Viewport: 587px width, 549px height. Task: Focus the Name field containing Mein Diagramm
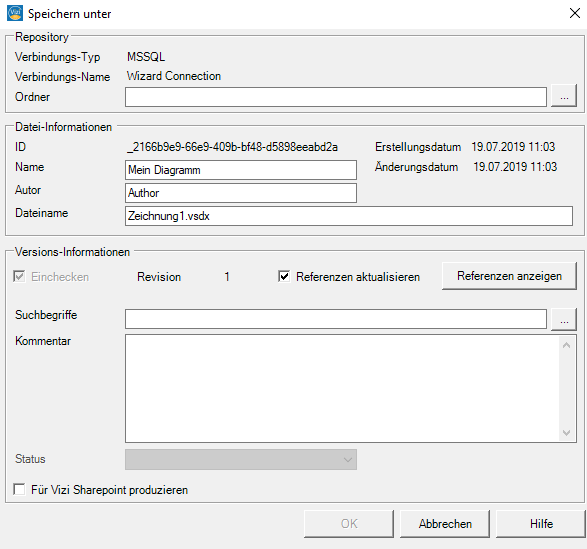(x=241, y=170)
